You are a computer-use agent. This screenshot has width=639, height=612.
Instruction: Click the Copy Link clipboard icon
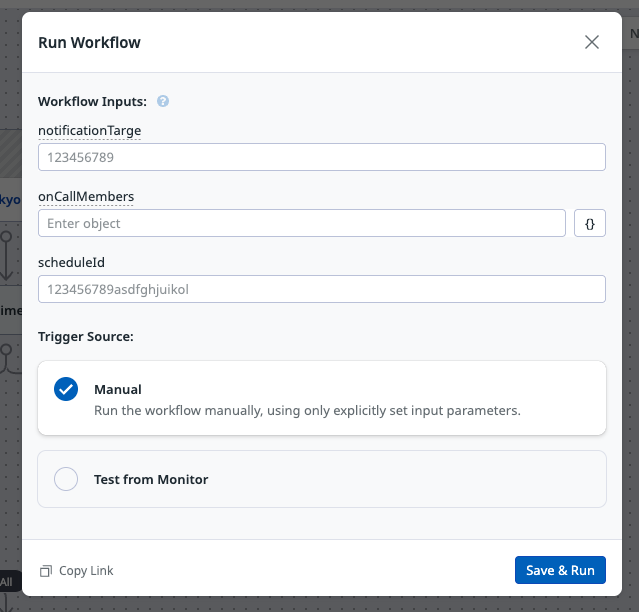point(46,571)
